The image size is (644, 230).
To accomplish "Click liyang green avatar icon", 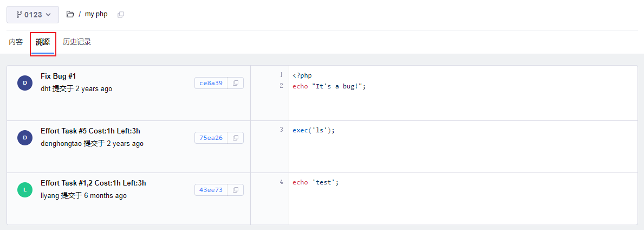I will coord(25,190).
